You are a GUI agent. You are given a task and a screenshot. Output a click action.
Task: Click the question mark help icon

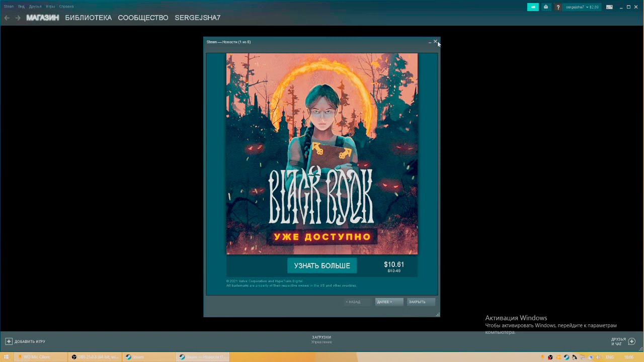pyautogui.click(x=558, y=7)
